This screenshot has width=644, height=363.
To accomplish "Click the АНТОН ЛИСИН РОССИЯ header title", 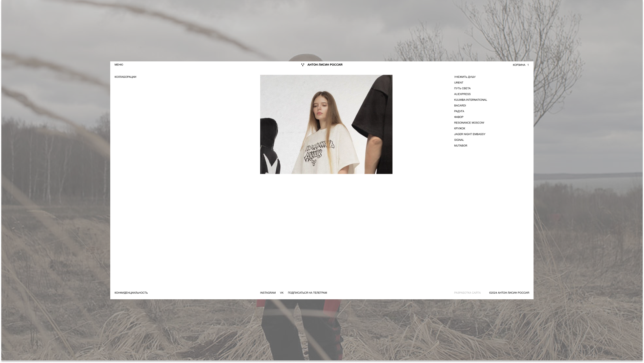I will [325, 65].
